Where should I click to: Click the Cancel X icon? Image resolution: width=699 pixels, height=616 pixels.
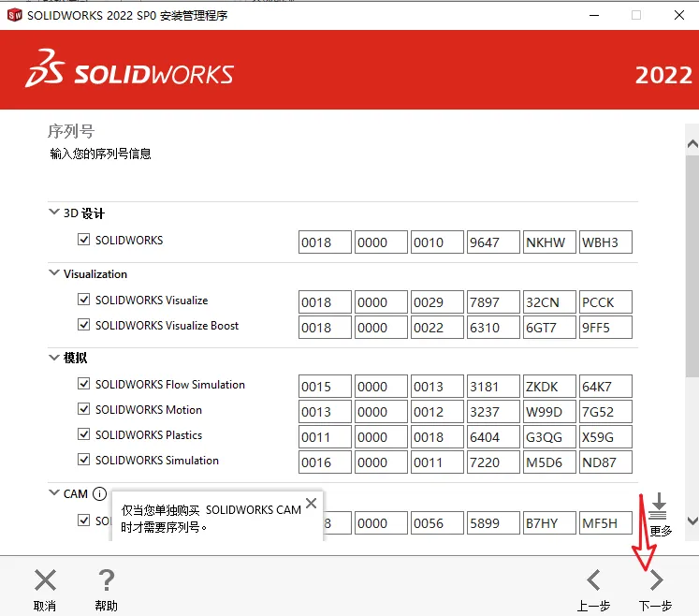45,579
